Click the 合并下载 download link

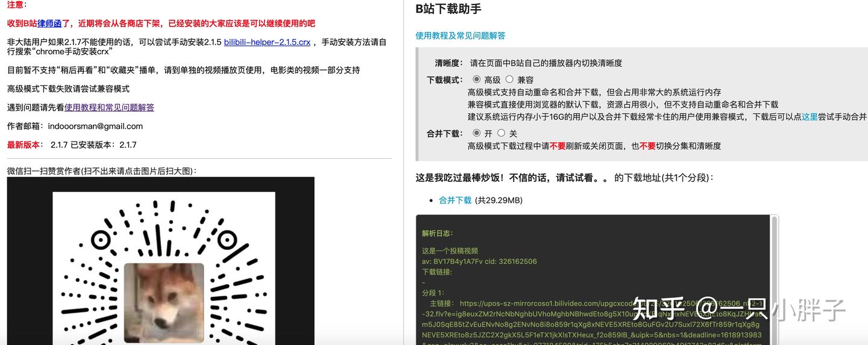click(455, 200)
